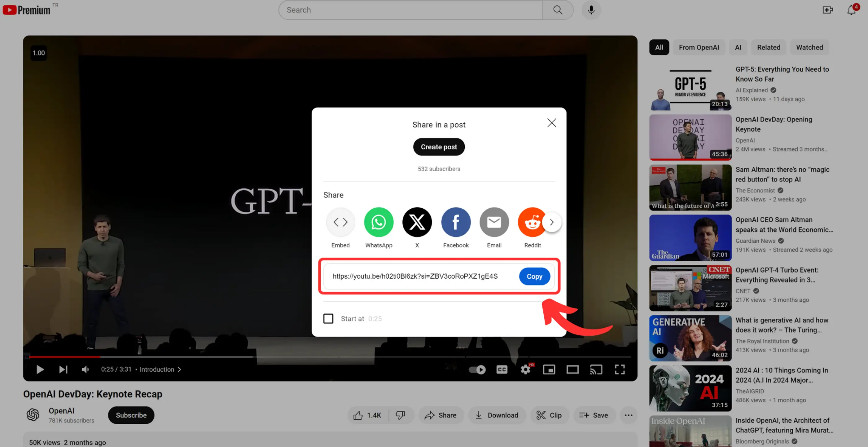
Task: Toggle closed captions
Action: [502, 370]
